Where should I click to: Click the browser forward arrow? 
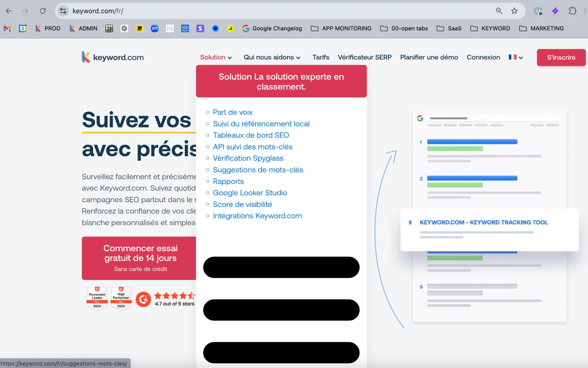click(x=26, y=11)
